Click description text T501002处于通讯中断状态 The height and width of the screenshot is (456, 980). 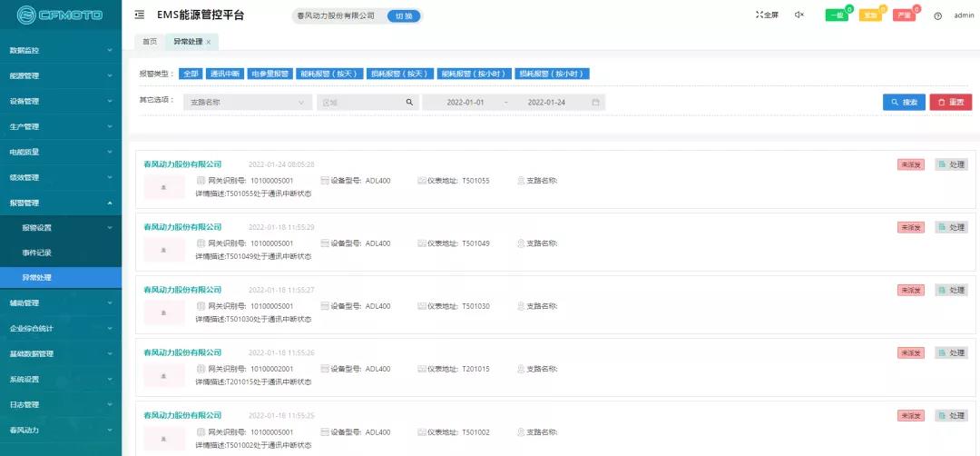[x=269, y=445]
